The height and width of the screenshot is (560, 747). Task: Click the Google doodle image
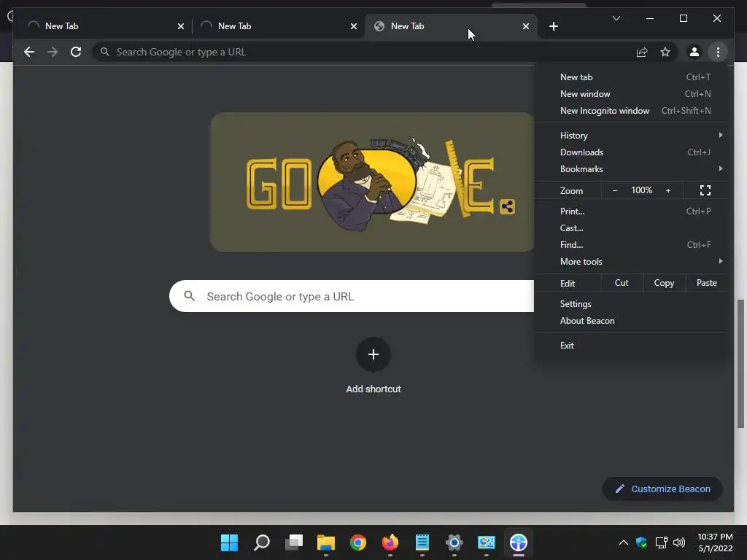[x=371, y=182]
